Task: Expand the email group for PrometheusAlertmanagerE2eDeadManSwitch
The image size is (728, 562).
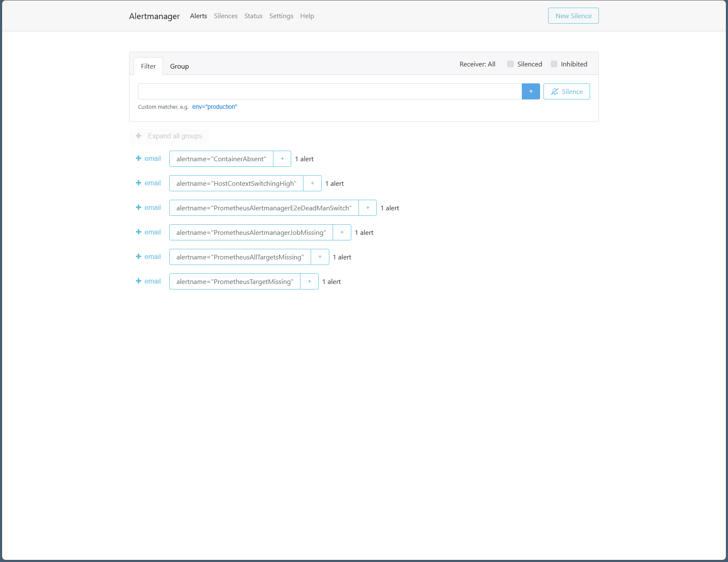Action: (x=148, y=207)
